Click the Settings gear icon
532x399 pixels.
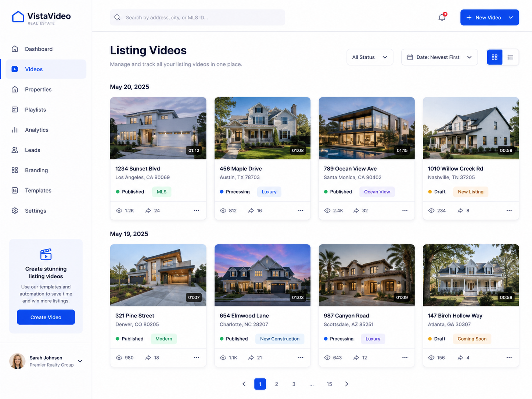(x=15, y=211)
